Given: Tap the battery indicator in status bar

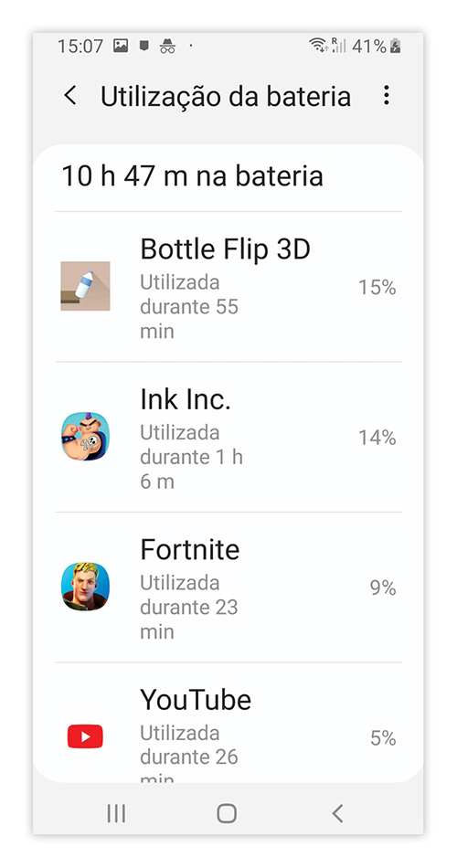Looking at the screenshot, I should coord(395,47).
